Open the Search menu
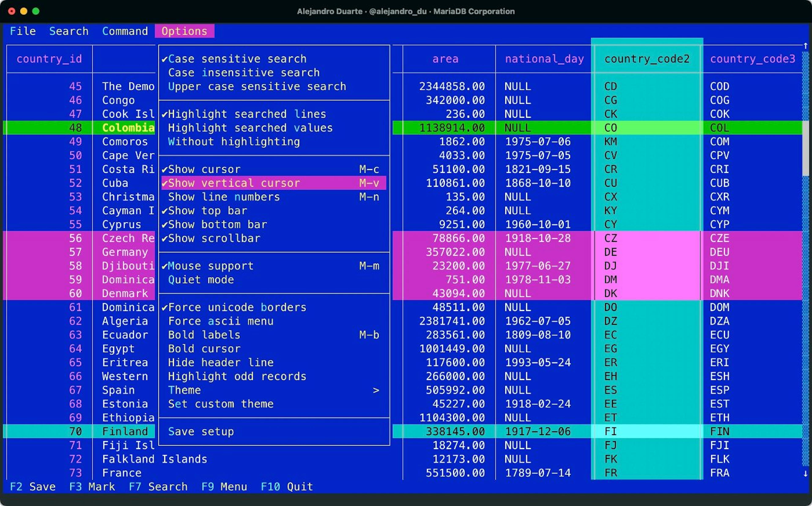This screenshot has width=812, height=506. click(x=69, y=31)
